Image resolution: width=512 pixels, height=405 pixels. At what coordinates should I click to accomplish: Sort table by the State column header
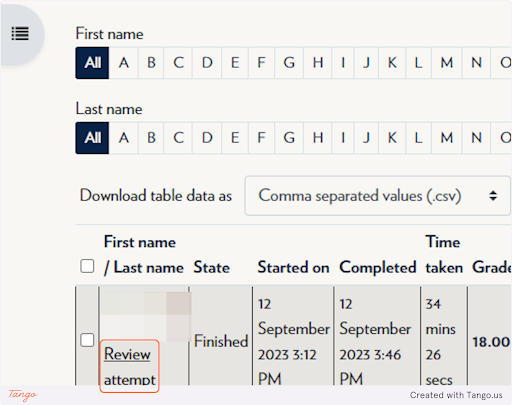tap(212, 268)
